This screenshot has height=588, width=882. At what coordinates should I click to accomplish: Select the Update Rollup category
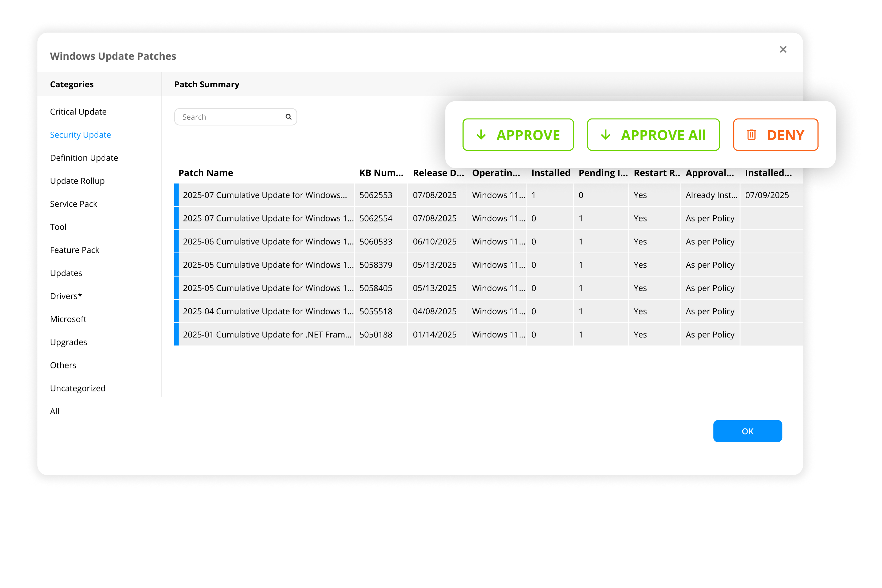tap(77, 181)
